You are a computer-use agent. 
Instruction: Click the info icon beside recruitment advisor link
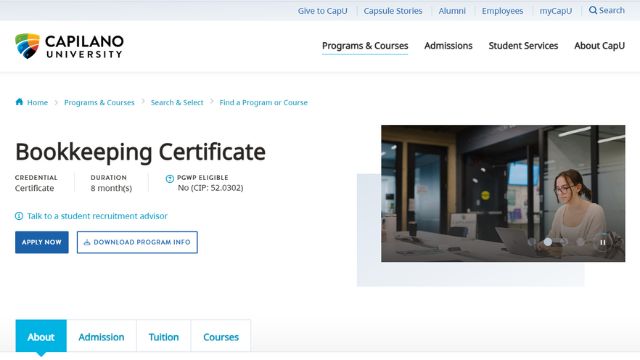pos(19,216)
